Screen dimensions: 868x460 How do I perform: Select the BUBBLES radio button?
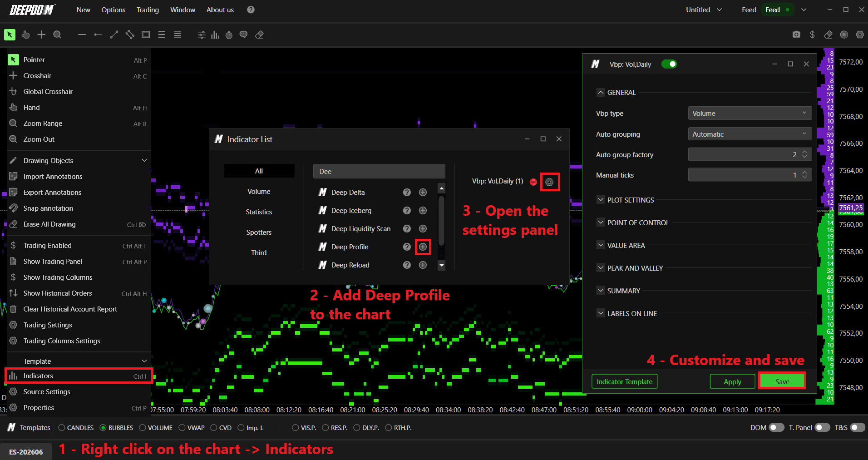pos(103,428)
